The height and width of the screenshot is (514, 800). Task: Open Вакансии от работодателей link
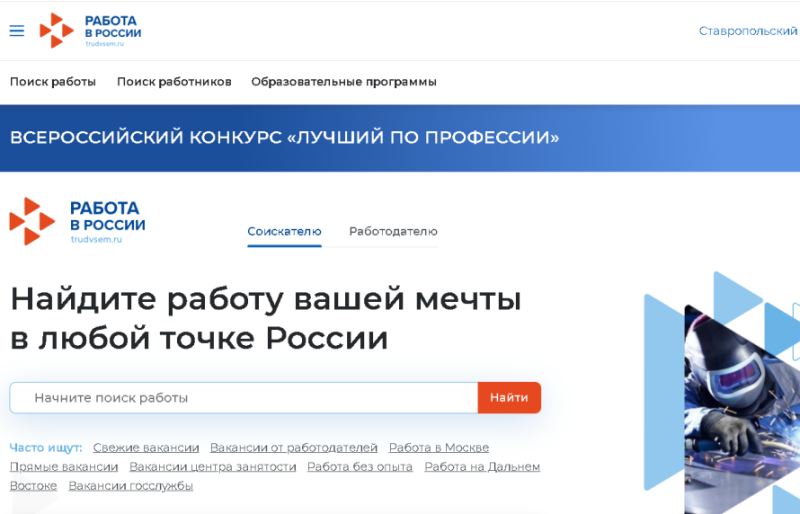pos(294,448)
